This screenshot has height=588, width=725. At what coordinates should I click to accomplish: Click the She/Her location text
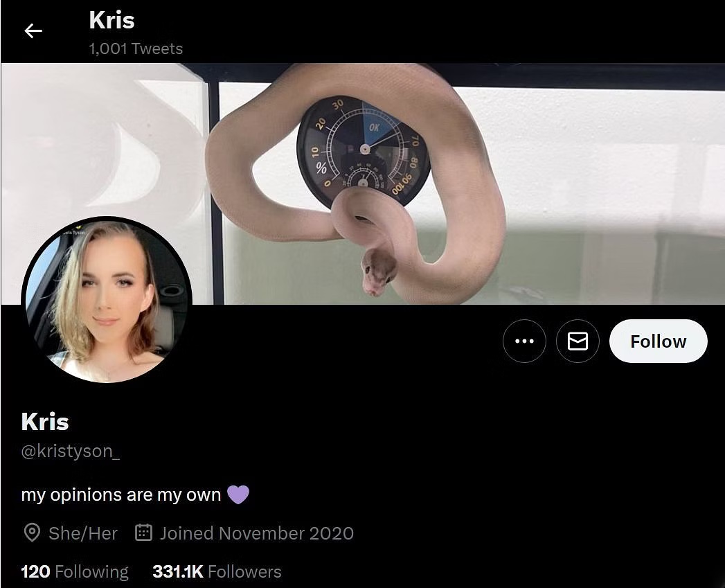(83, 533)
